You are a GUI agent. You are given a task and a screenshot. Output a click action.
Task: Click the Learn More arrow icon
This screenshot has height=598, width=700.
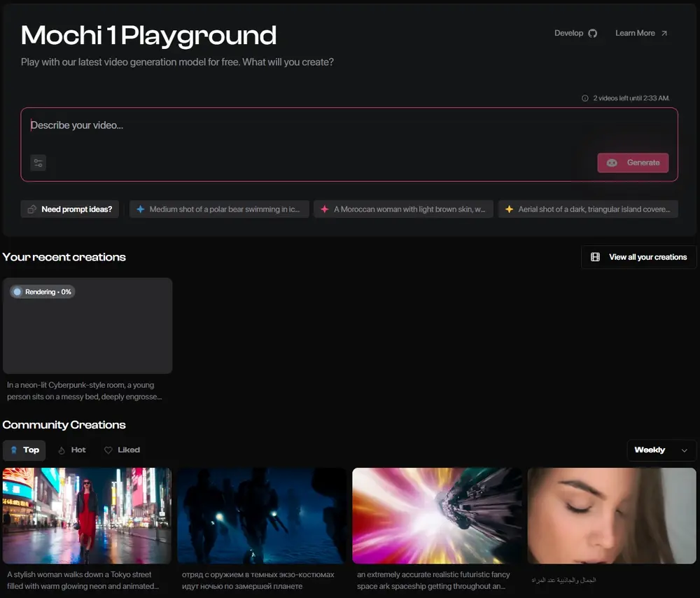tap(664, 34)
